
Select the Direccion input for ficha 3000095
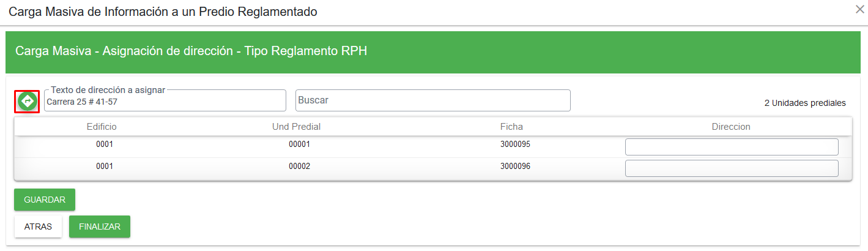pos(732,147)
